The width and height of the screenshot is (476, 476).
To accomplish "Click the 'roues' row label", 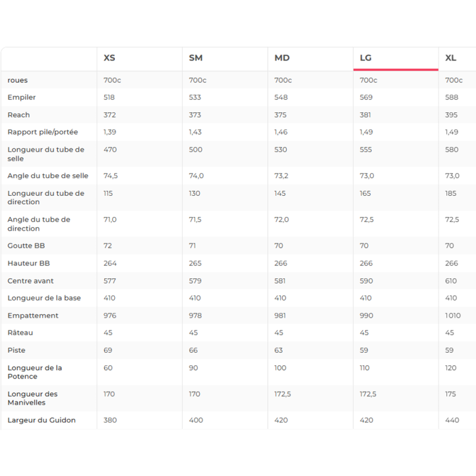I will tap(18, 80).
